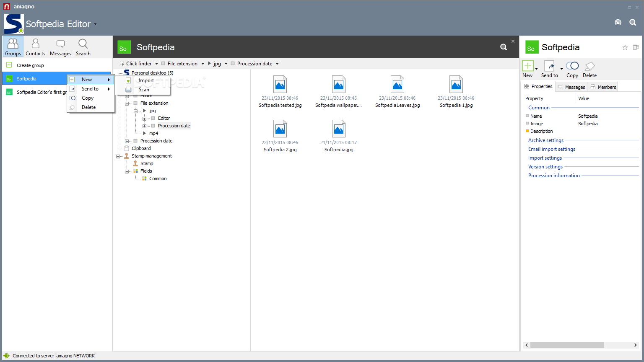The width and height of the screenshot is (644, 362).
Task: Toggle the side panel layout icon
Action: (636, 47)
